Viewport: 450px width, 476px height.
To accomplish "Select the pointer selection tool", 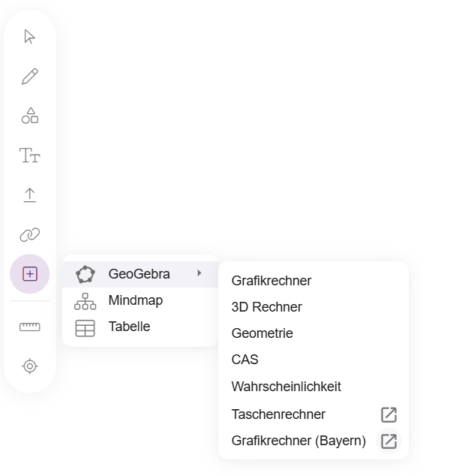I will (29, 37).
